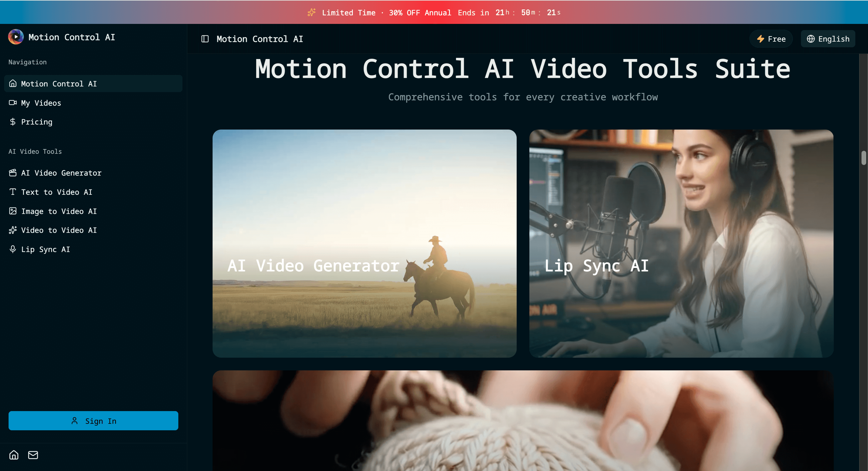Screen dimensions: 868x471
Task: Open My Videos from the navigation menu
Action: point(41,103)
